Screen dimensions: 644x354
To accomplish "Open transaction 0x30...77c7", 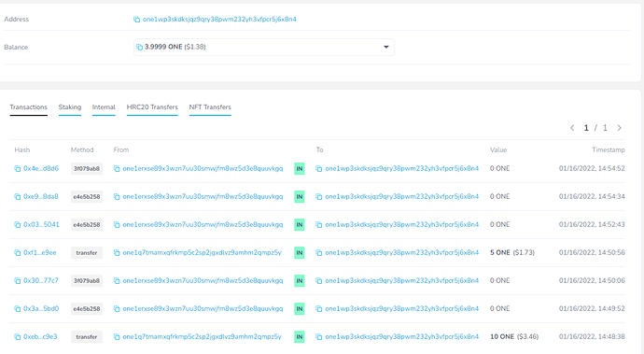I will coord(41,280).
